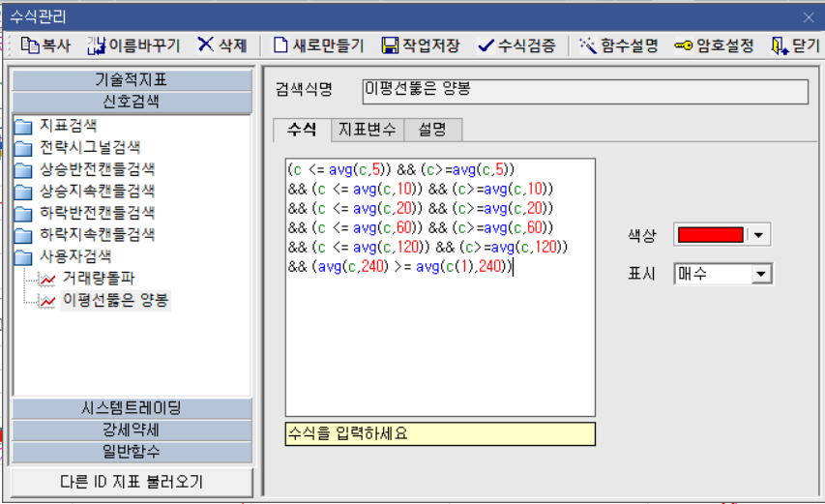Open 함수설명 function help wand icon
Image resolution: width=825 pixels, height=504 pixels.
click(587, 45)
